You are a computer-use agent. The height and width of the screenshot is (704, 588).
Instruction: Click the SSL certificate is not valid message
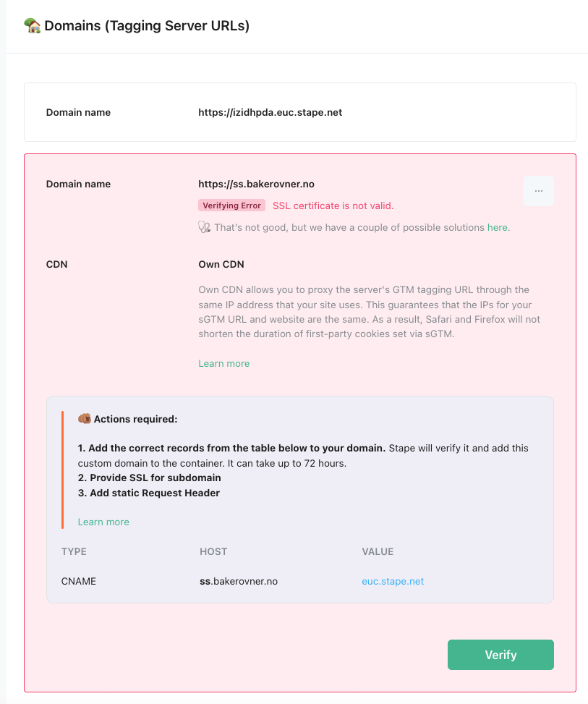tap(333, 205)
